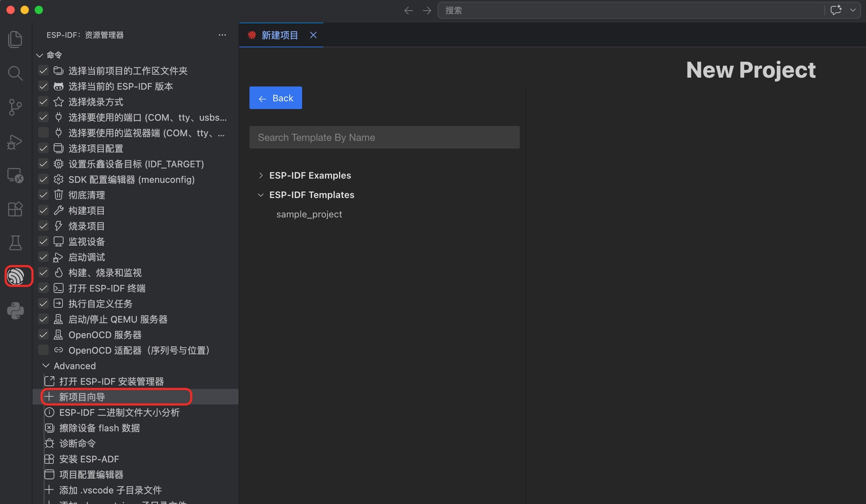The height and width of the screenshot is (504, 866).
Task: Toggle checkbox for 执行自定义任务
Action: [x=43, y=304]
